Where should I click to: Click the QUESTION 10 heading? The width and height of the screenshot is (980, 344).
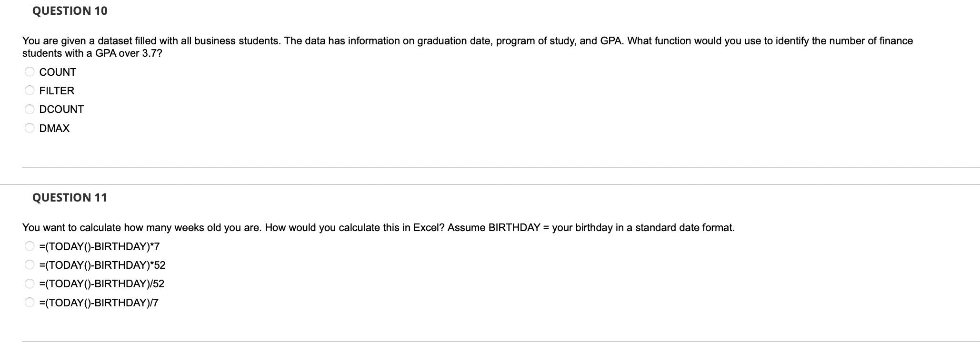pos(70,10)
